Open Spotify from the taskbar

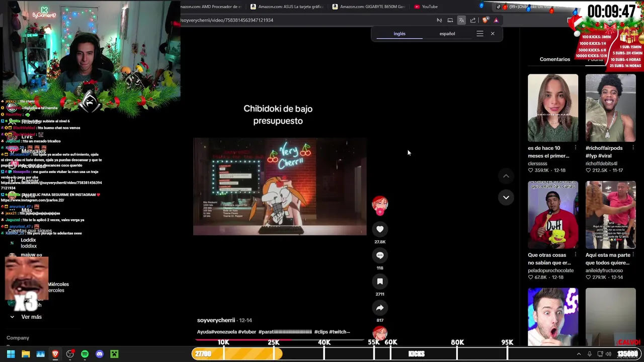click(85, 354)
